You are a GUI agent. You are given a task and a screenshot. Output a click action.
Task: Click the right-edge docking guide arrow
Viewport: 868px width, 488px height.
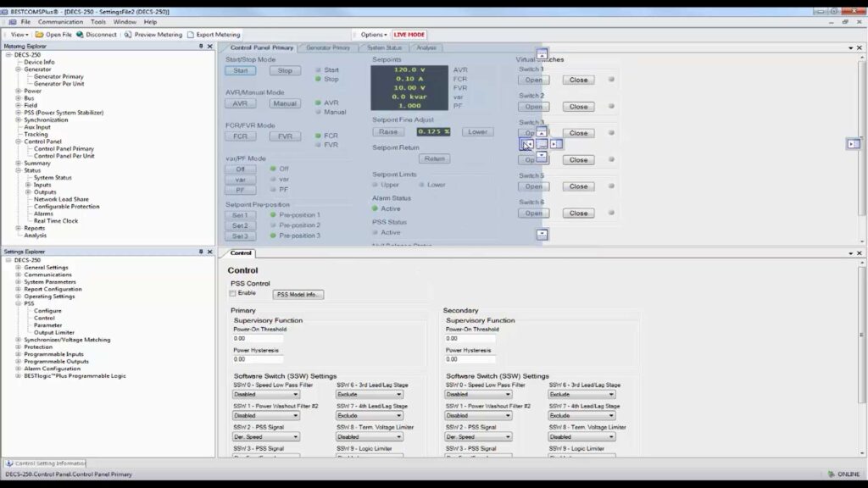(x=853, y=144)
